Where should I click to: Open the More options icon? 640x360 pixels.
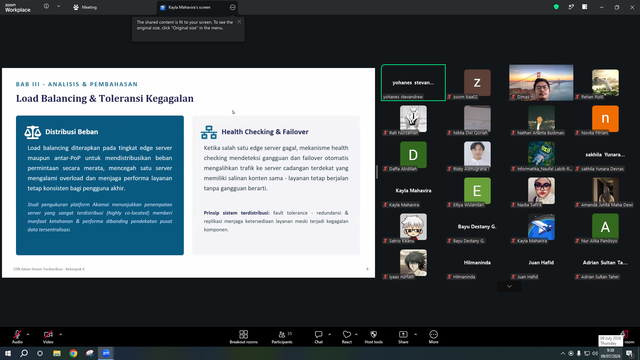(x=433, y=335)
